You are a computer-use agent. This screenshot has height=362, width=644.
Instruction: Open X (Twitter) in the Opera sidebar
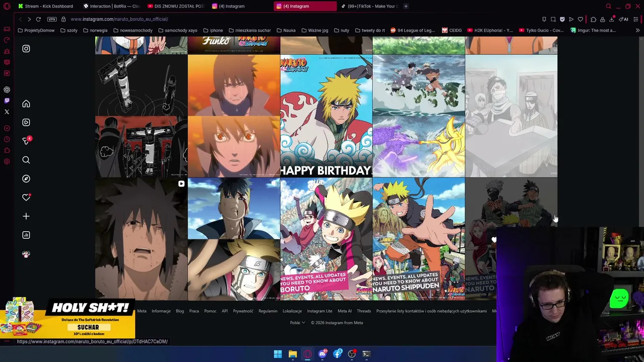pos(7,112)
